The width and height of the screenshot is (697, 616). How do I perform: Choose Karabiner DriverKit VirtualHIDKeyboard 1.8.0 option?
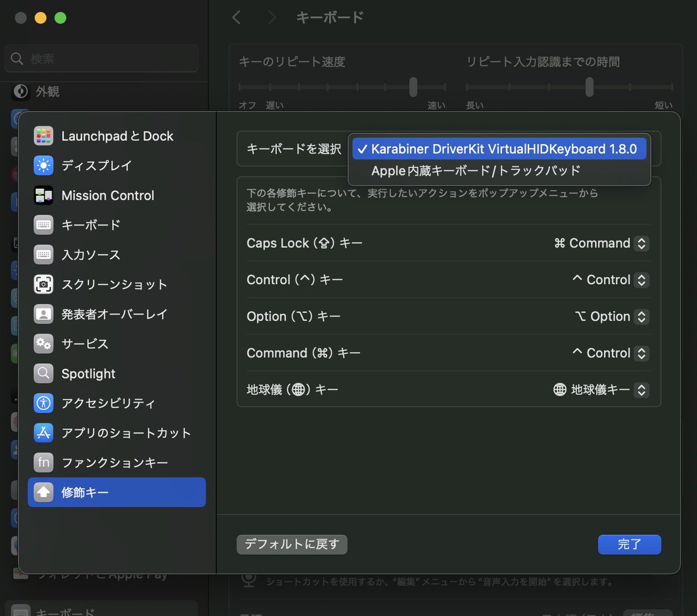pyautogui.click(x=499, y=149)
